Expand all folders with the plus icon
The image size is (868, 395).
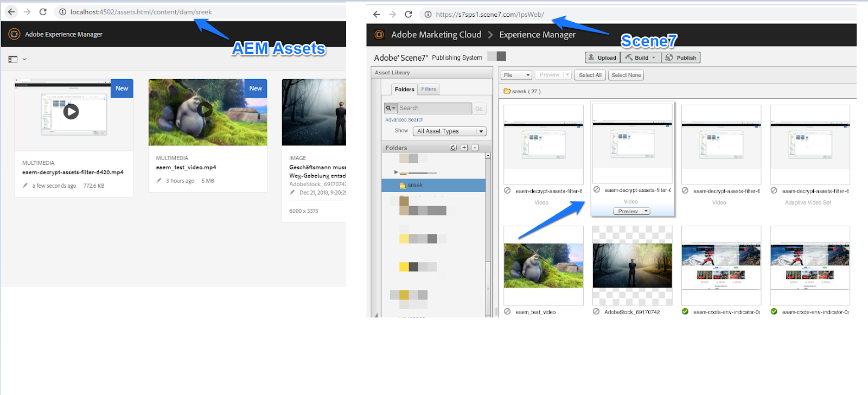tap(464, 148)
